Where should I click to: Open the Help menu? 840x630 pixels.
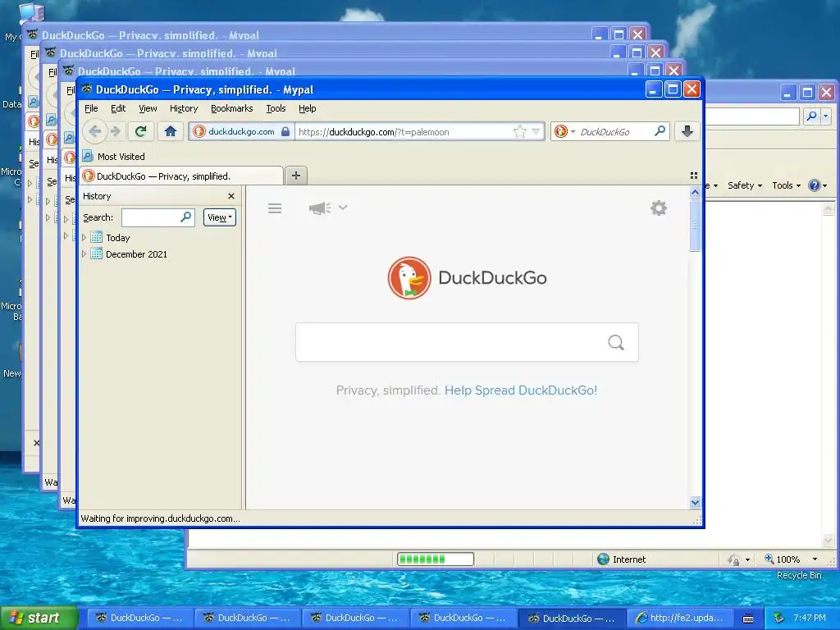coord(307,108)
